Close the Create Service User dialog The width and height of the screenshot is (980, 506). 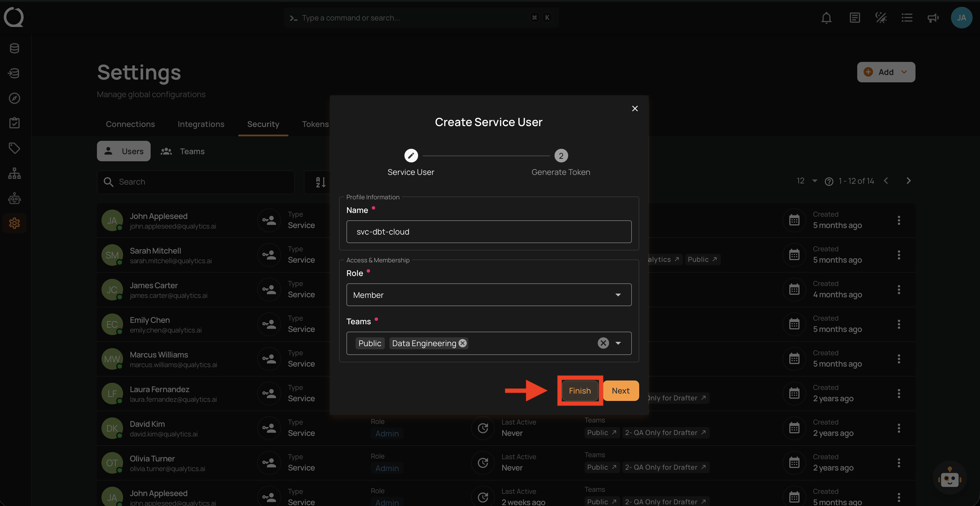[x=635, y=109]
